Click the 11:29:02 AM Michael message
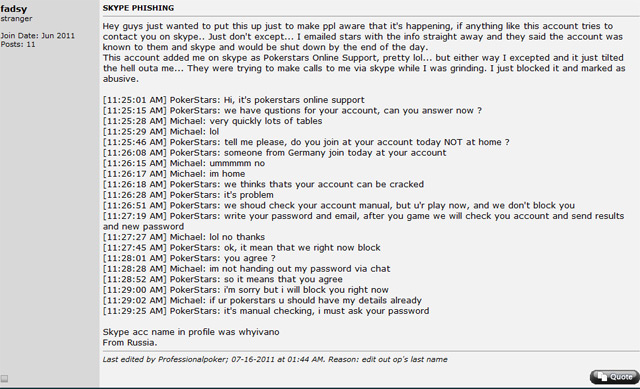Image resolution: width=640 pixels, height=389 pixels. tap(262, 300)
